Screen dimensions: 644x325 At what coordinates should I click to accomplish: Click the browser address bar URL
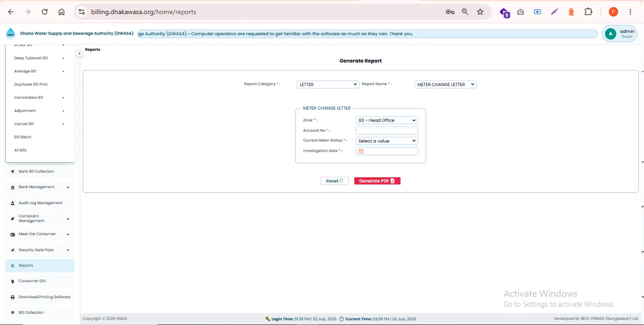tap(144, 12)
